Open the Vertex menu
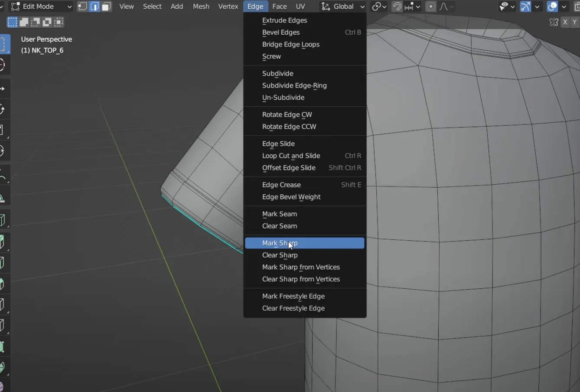 point(228,7)
